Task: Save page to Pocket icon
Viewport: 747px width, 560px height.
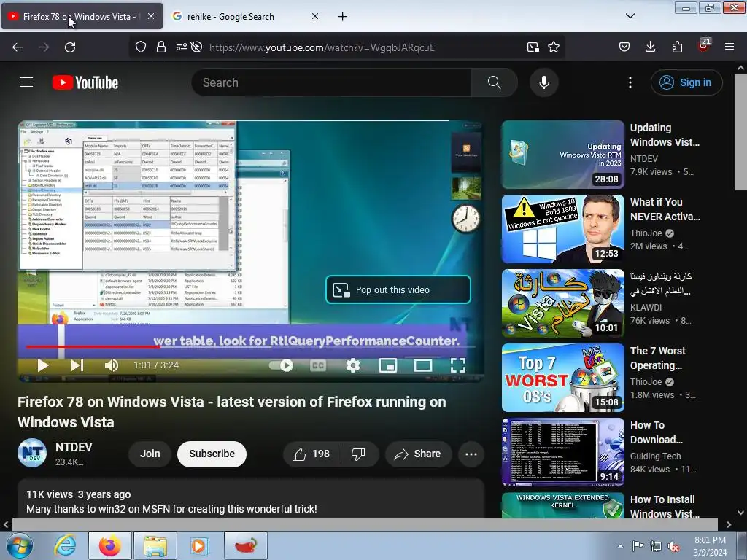Action: [624, 47]
